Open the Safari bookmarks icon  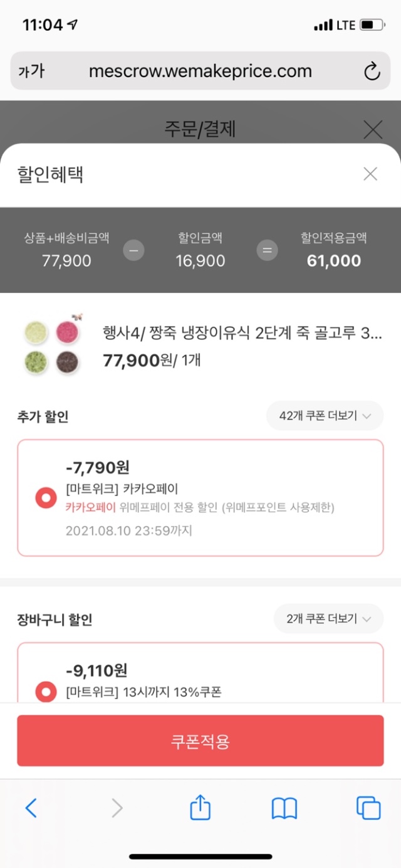[284, 808]
